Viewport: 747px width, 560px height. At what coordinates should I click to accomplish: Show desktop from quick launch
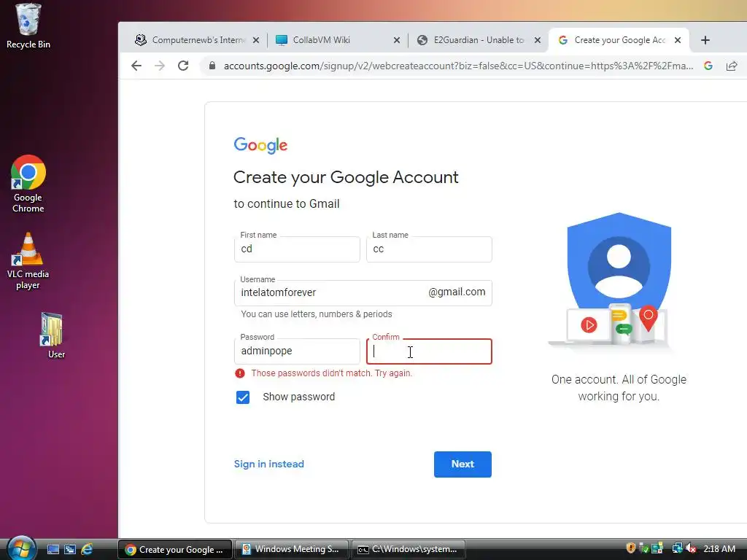point(53,550)
